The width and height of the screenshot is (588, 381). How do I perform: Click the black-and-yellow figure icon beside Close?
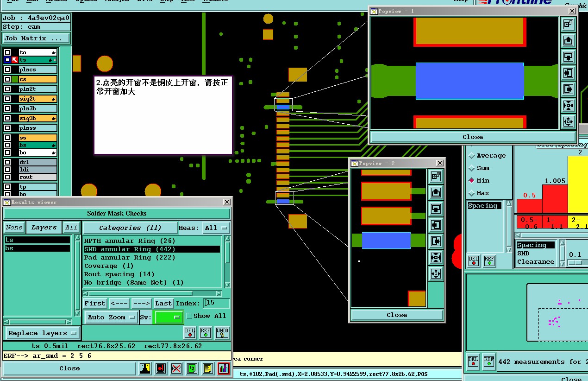coord(145,368)
